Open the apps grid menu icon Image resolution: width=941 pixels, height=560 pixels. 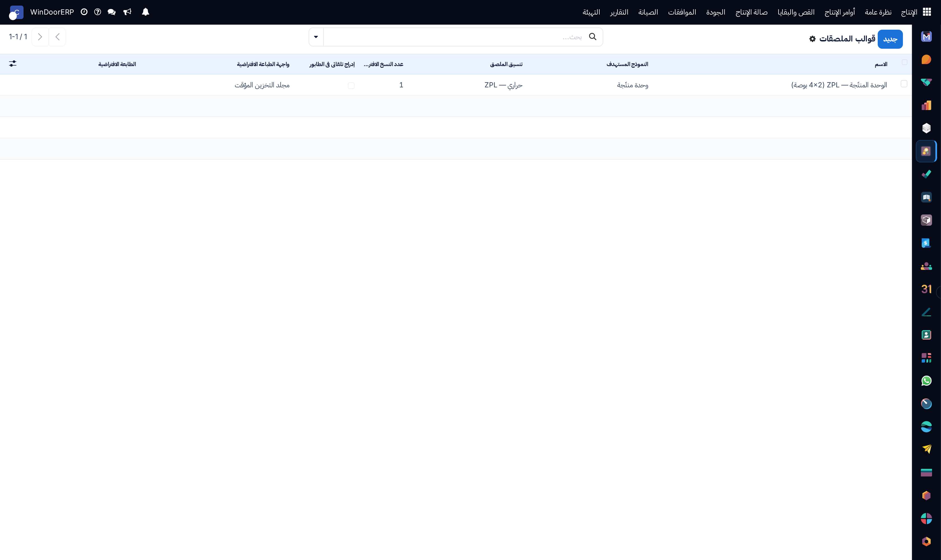point(927,12)
